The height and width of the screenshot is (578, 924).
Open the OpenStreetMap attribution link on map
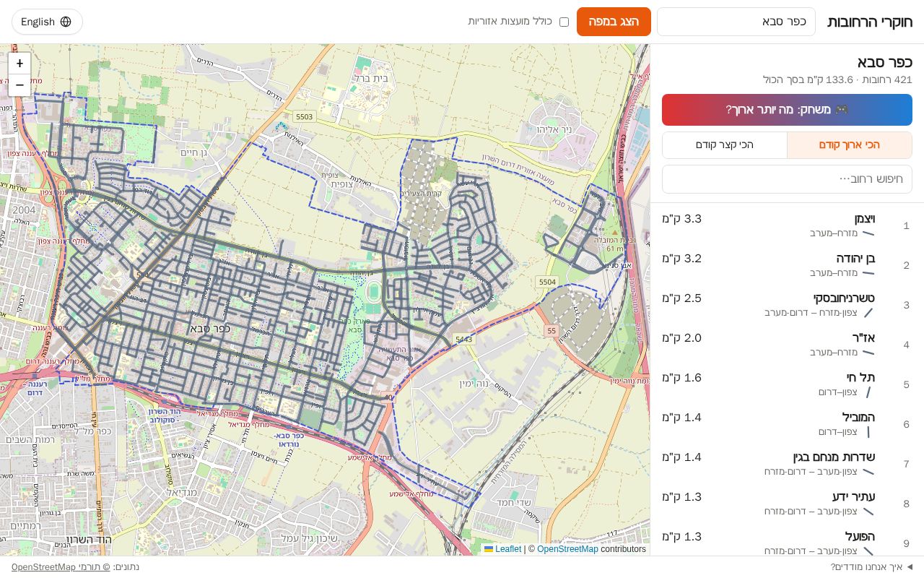[567, 549]
